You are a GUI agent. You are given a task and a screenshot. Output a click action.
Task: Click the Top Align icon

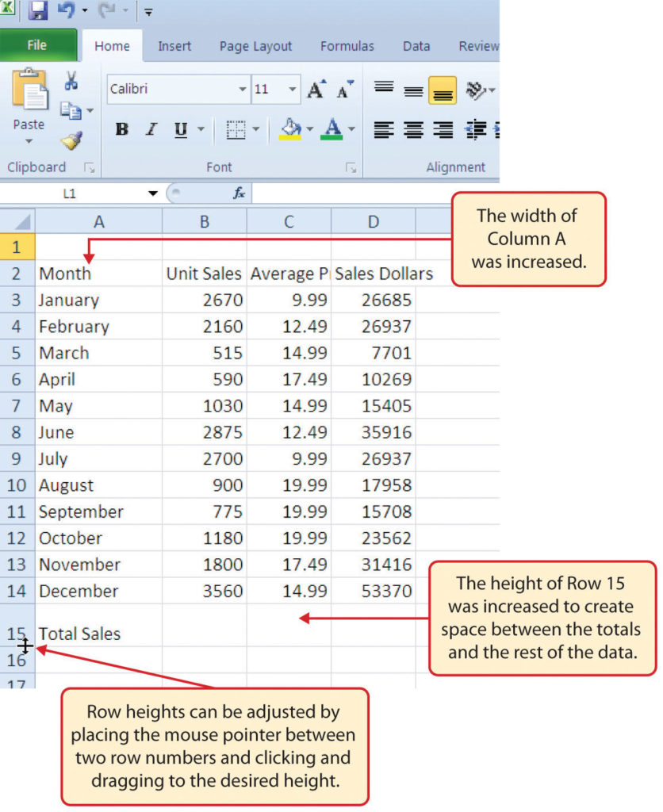pos(384,89)
